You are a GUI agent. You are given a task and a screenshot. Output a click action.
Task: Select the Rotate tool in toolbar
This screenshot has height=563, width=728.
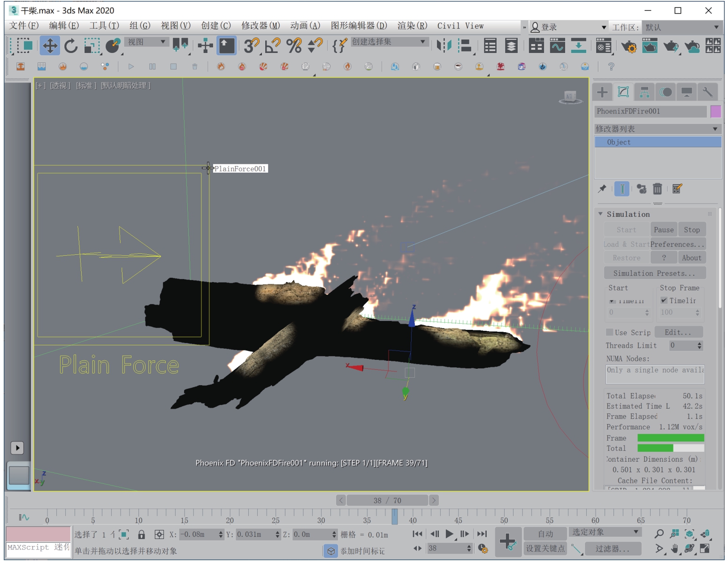pos(71,46)
